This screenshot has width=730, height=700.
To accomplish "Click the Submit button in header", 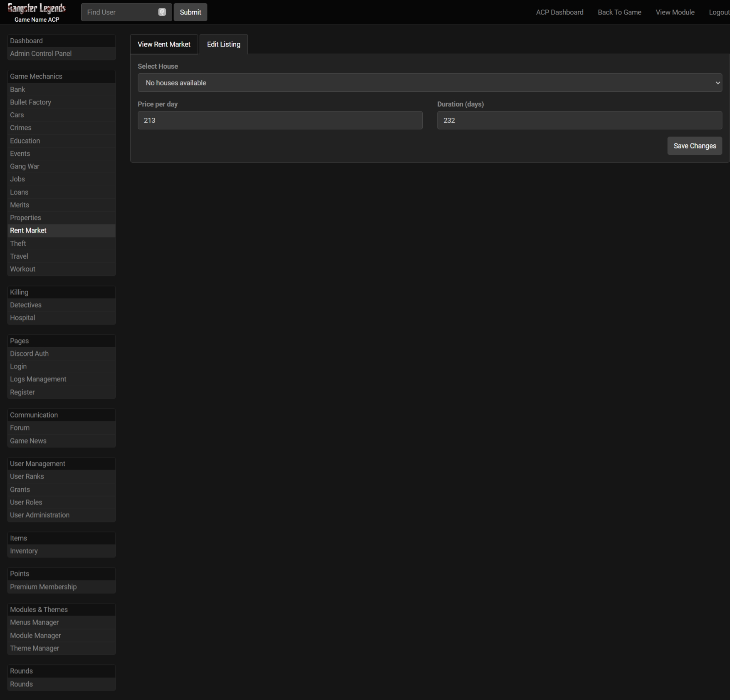I will [190, 12].
